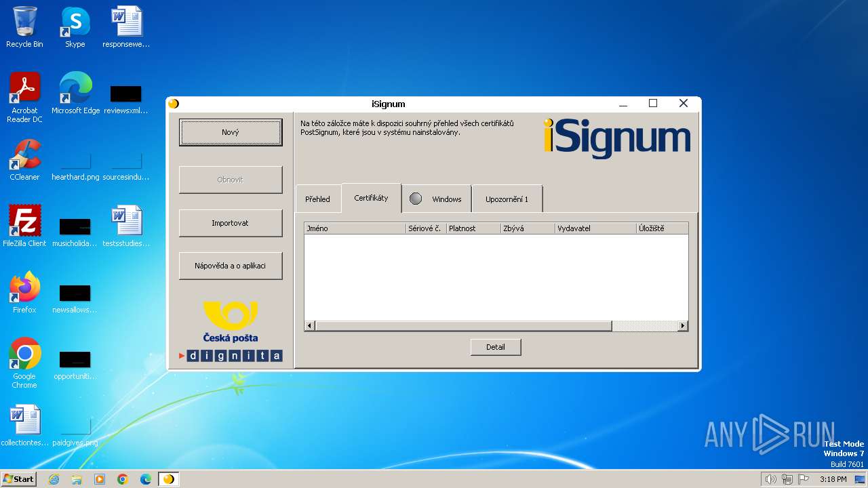Click the iSignum title bar icon
Viewport: 868px width, 488px height.
point(174,104)
